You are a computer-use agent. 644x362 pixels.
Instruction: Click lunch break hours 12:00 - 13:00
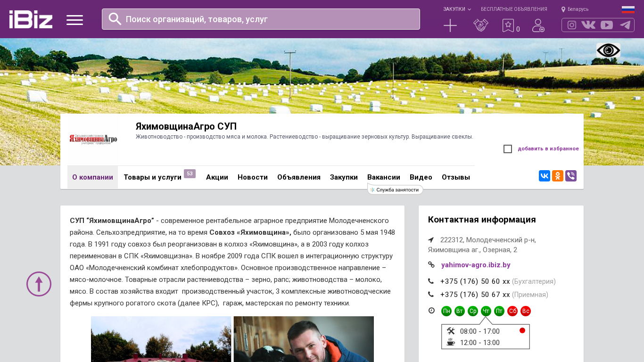pos(480,343)
